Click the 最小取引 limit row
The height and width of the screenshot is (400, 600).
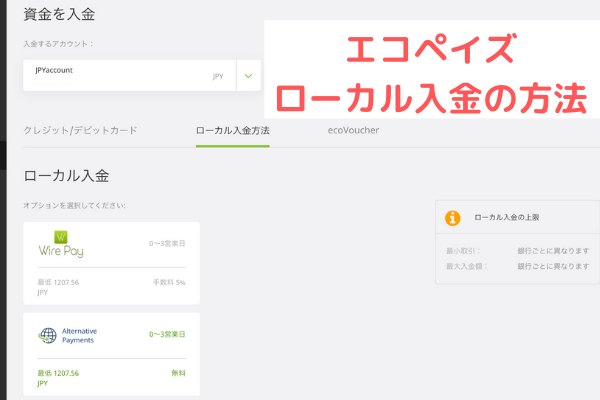[517, 251]
